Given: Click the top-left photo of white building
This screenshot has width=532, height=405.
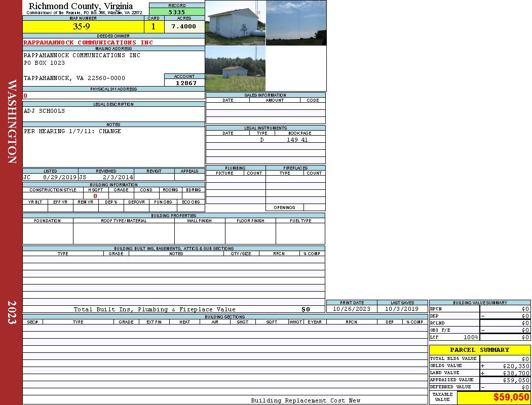Looking at the screenshot, I should coord(235,23).
